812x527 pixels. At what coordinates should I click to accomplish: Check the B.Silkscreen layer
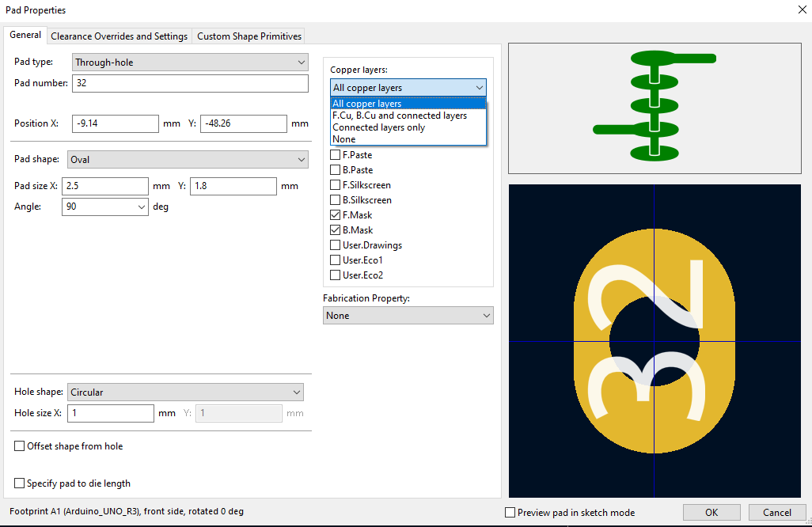[x=335, y=200]
